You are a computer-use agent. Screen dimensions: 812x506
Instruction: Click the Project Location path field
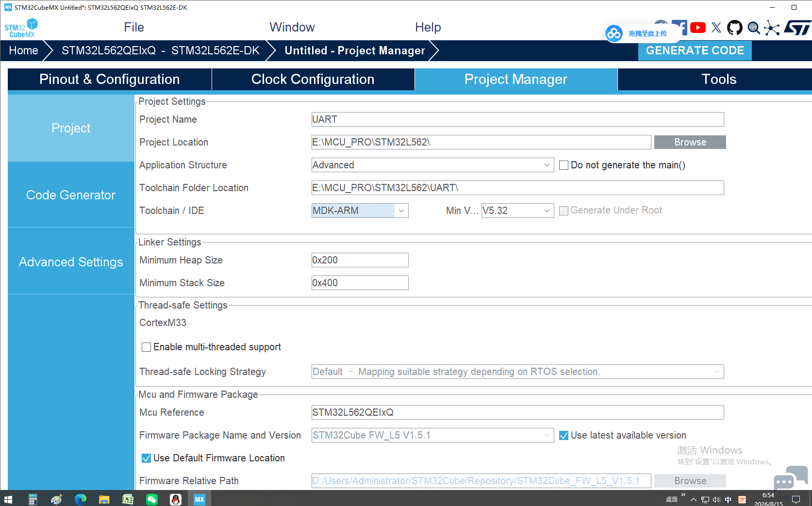tap(481, 142)
